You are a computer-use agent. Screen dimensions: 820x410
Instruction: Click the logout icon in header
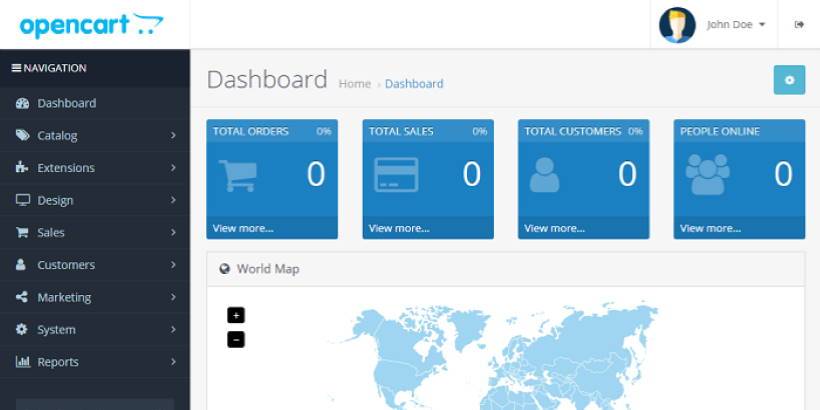pos(799,25)
